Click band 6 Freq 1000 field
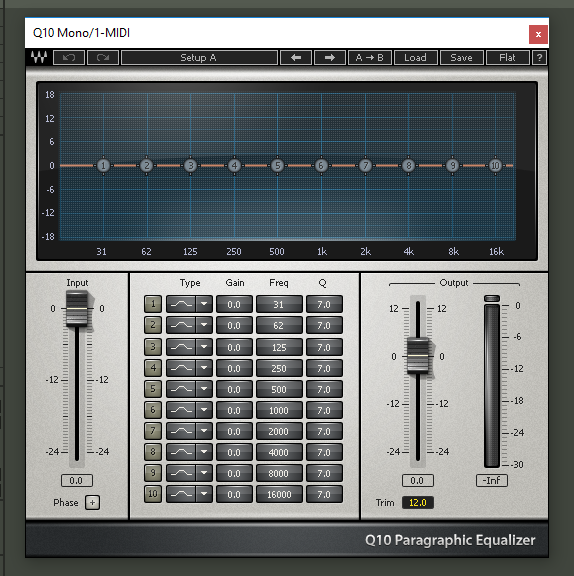 (x=279, y=410)
